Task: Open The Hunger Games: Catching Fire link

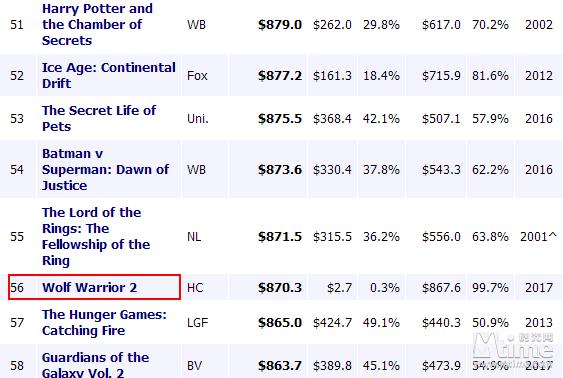Action: [104, 322]
